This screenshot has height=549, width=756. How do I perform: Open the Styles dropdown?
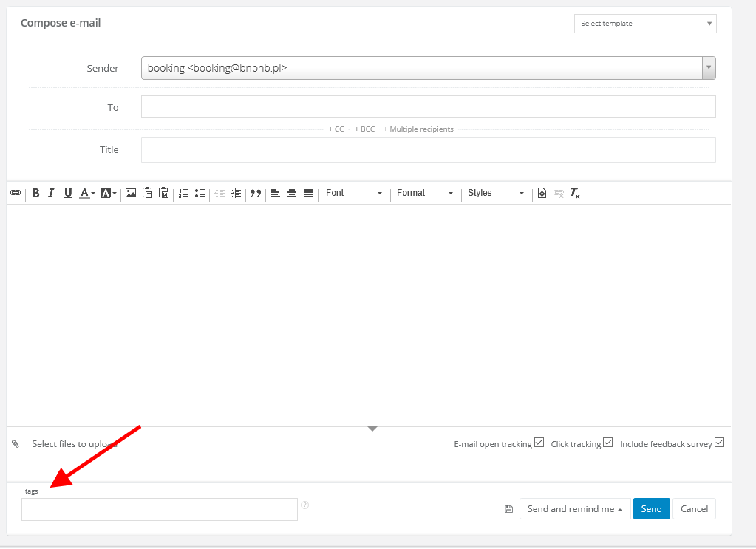496,193
